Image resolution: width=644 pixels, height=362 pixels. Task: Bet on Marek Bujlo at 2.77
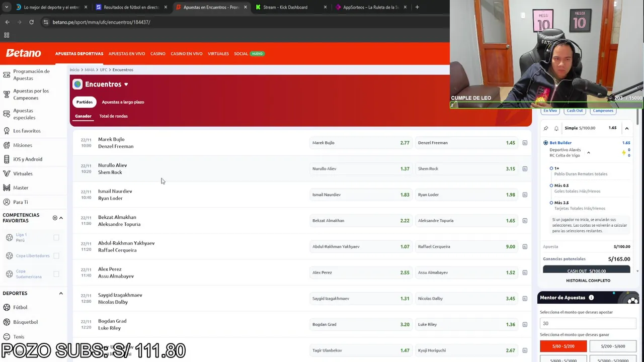pyautogui.click(x=360, y=143)
